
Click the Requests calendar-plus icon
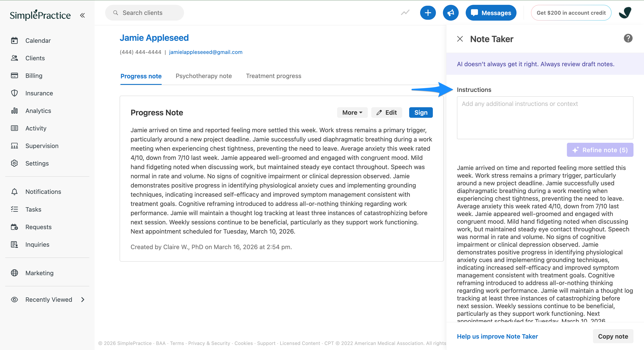click(14, 227)
